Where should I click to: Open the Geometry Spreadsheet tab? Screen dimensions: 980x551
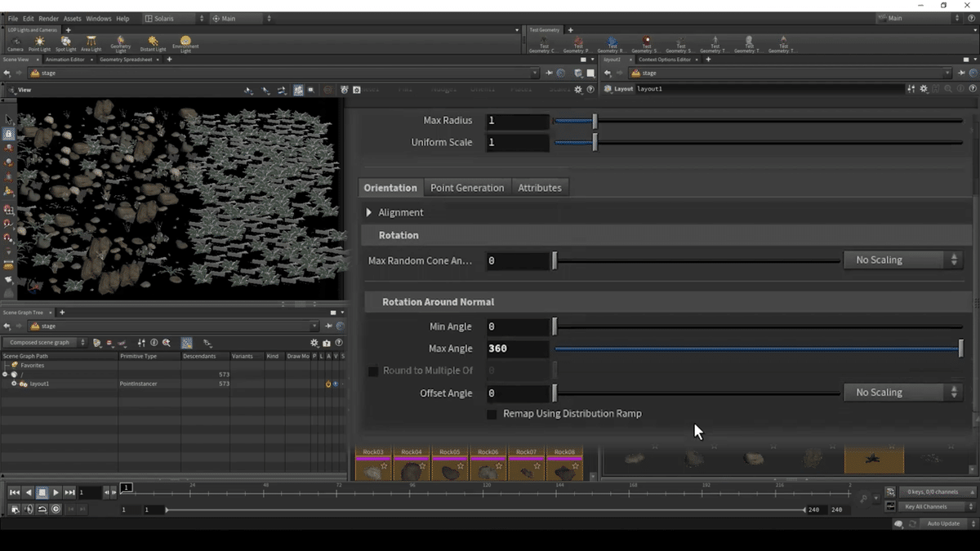[127, 60]
